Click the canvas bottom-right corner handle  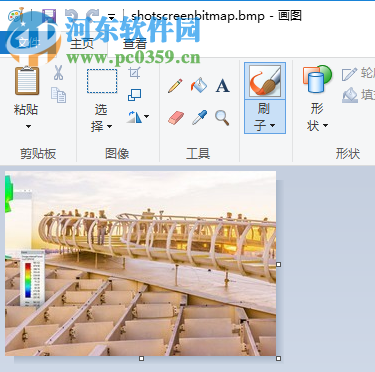279,359
